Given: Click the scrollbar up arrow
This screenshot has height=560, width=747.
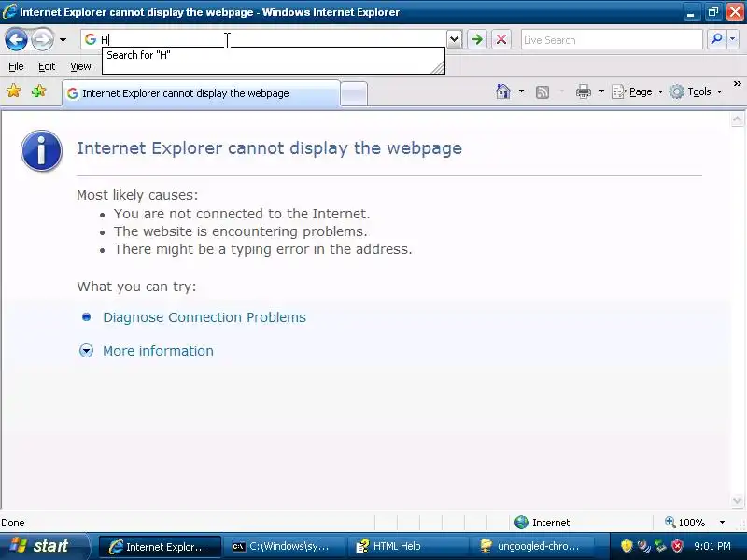Looking at the screenshot, I should click(737, 119).
